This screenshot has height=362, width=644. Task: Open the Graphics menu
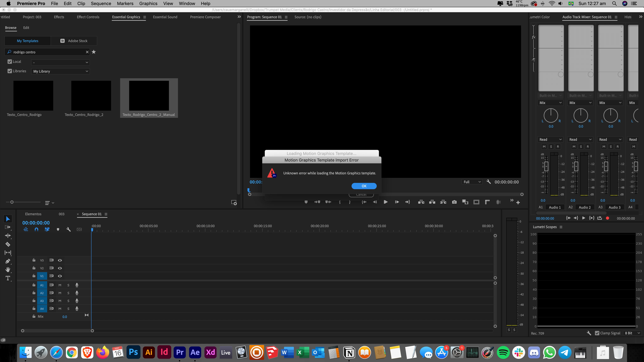pos(148,3)
